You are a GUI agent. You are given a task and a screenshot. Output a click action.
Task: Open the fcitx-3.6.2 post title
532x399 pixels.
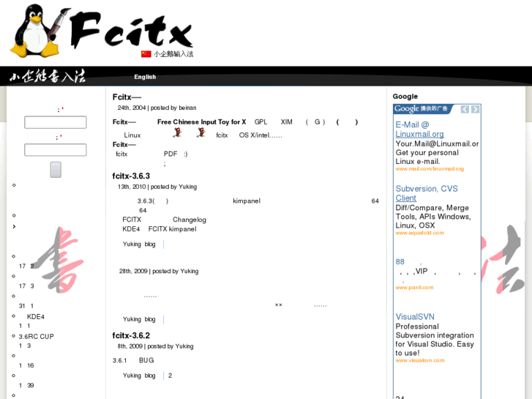131,335
